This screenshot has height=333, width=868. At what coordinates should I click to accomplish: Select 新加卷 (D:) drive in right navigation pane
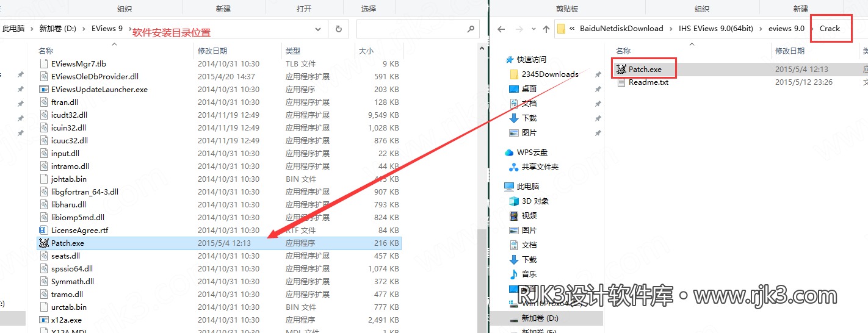click(546, 318)
